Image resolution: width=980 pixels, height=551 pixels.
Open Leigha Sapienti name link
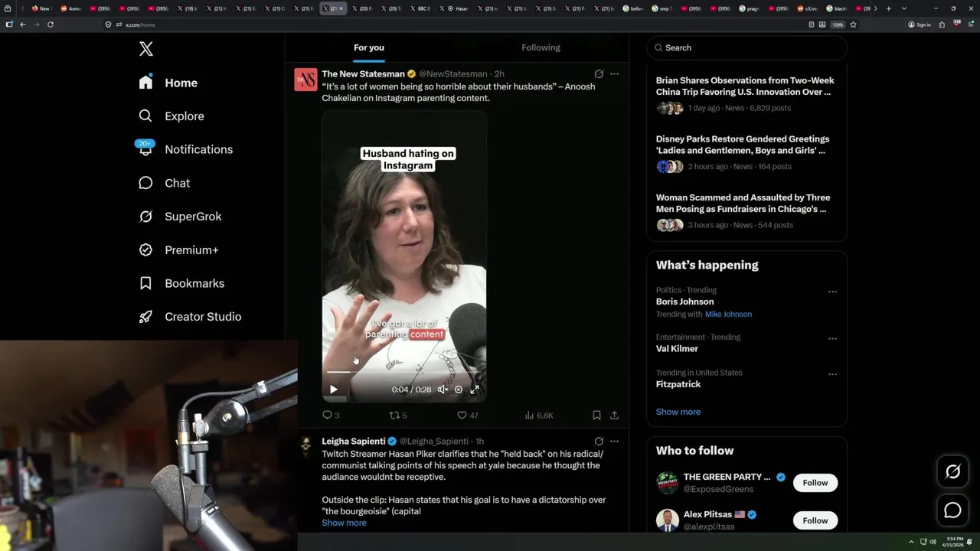tap(353, 442)
